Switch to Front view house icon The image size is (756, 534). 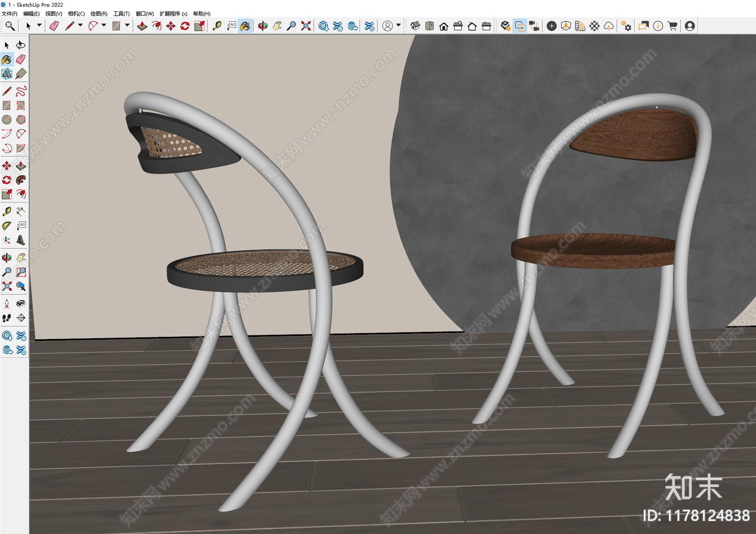click(444, 26)
